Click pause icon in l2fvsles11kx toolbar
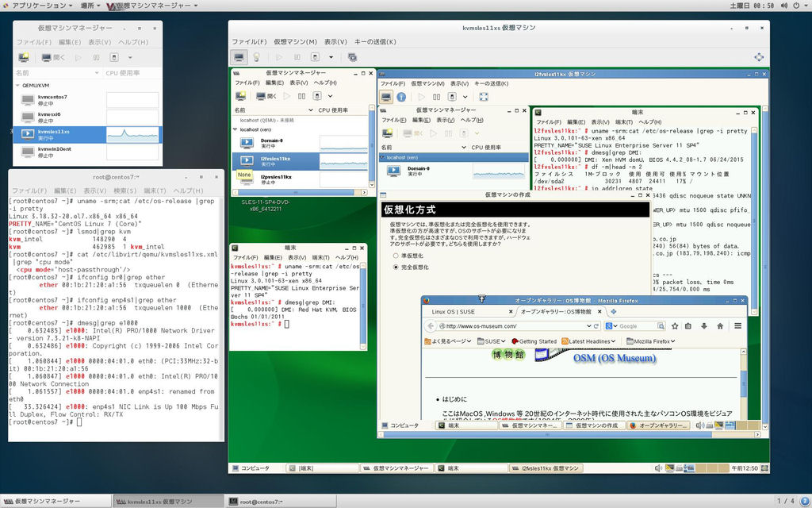Image resolution: width=812 pixels, height=508 pixels. (437, 97)
